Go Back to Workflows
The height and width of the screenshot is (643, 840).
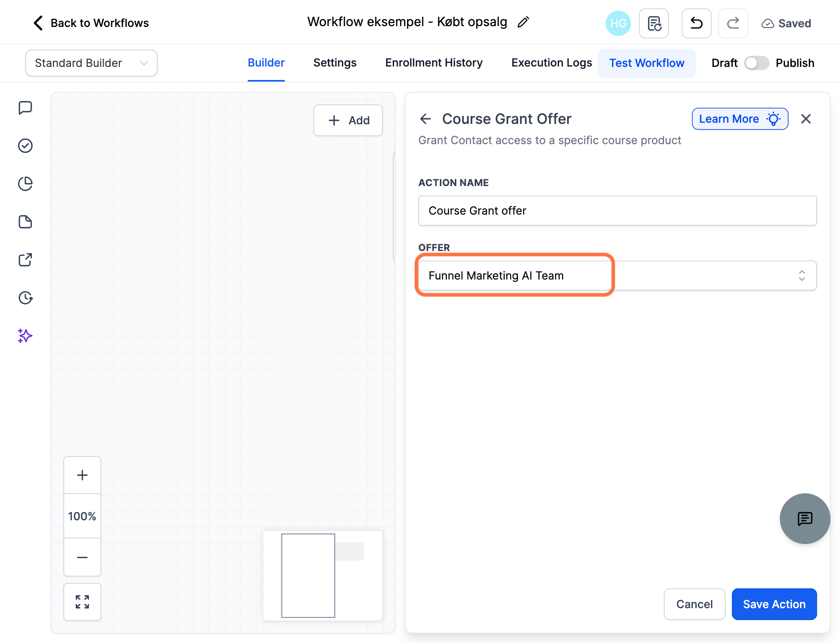tap(91, 23)
